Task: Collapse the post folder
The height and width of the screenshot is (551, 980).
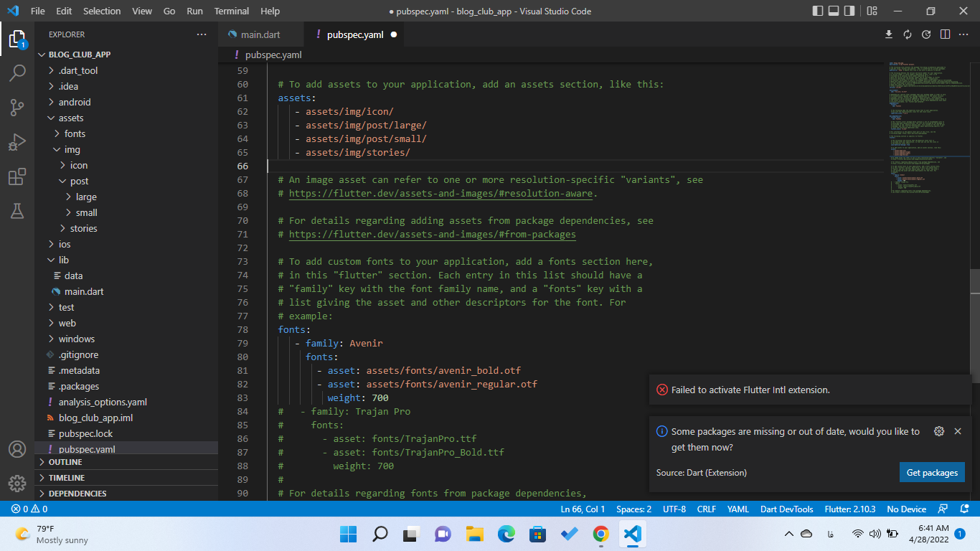Action: click(x=126, y=181)
